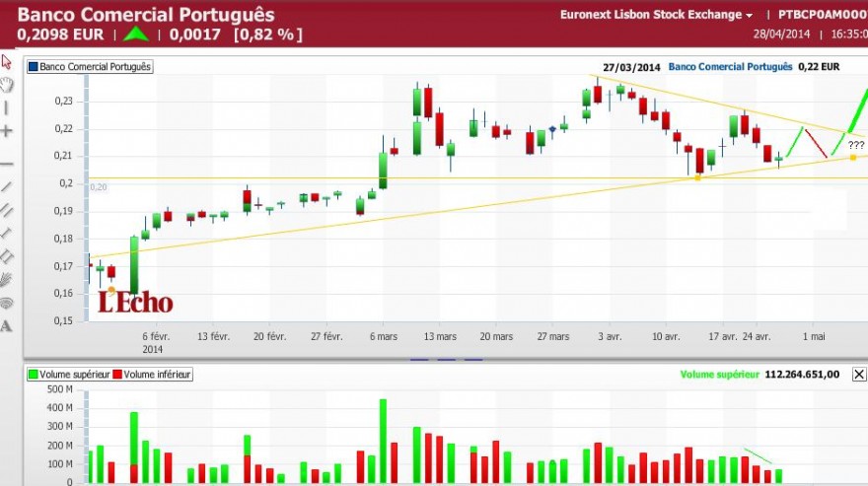Viewport: 868px width, 486px height.
Task: Click the 6 mars date axis label
Action: [x=384, y=336]
